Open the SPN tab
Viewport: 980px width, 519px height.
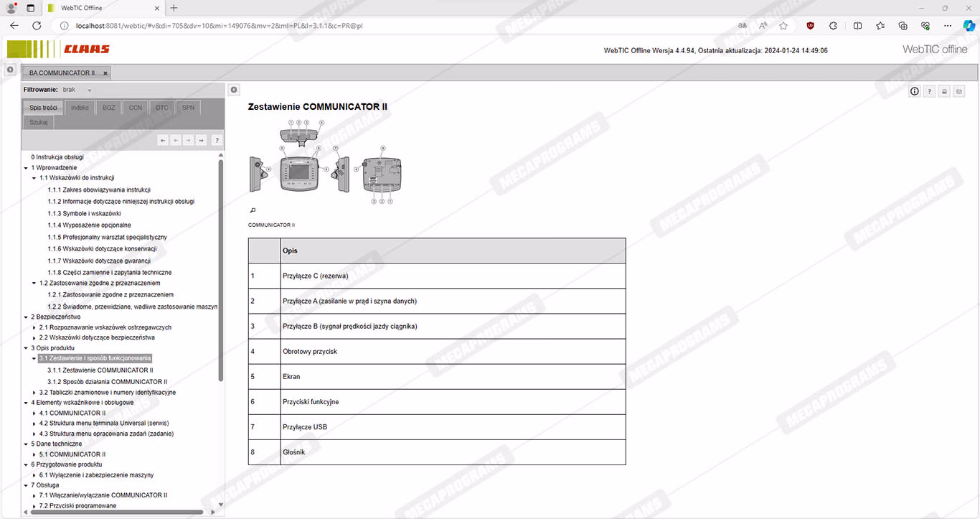click(x=188, y=108)
